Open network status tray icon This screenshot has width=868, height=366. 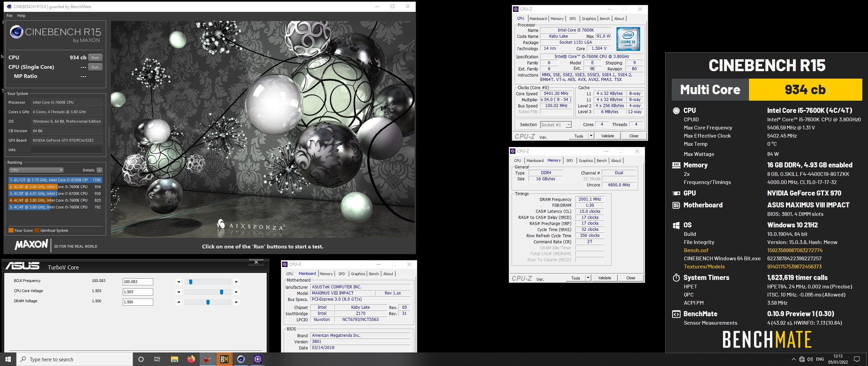point(802,359)
